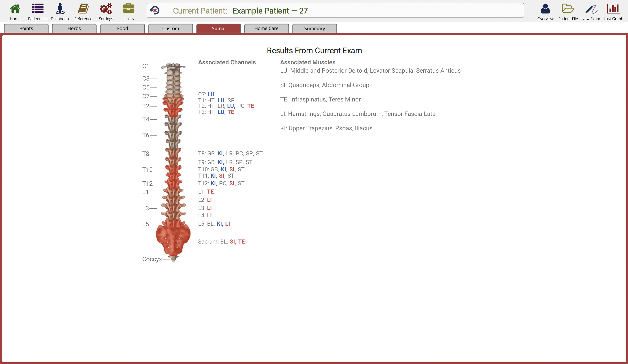Switch to the Summary tab
The height and width of the screenshot is (364, 628).
[314, 28]
